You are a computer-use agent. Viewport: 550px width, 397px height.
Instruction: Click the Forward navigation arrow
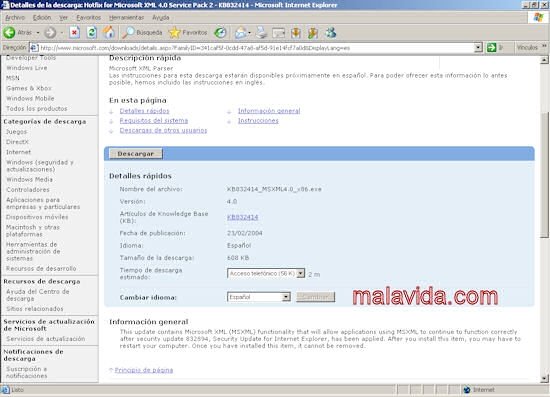pyautogui.click(x=50, y=33)
